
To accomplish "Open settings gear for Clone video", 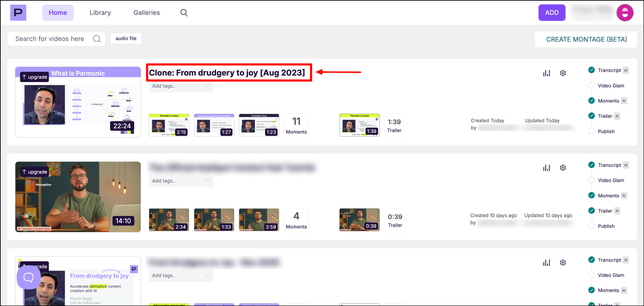I will (563, 73).
